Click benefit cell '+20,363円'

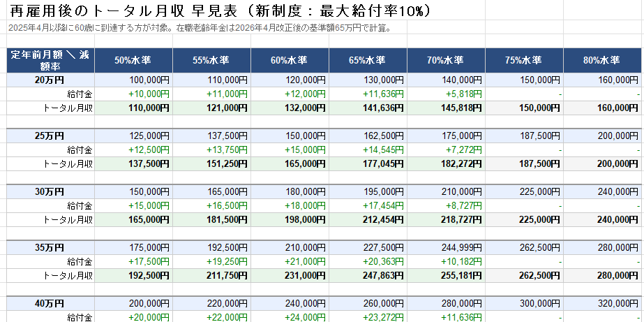click(x=368, y=262)
